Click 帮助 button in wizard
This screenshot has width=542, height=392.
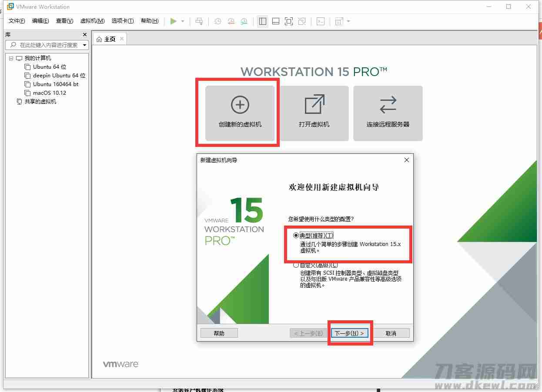pyautogui.click(x=219, y=333)
